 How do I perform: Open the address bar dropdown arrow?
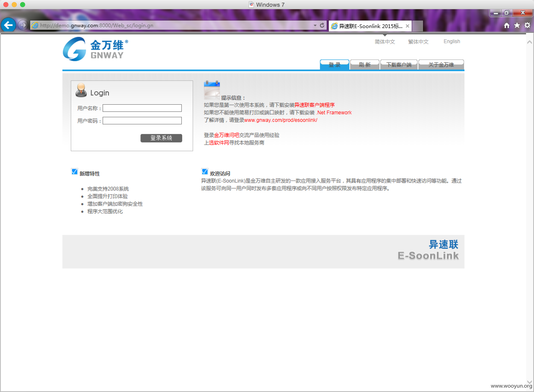pyautogui.click(x=315, y=25)
